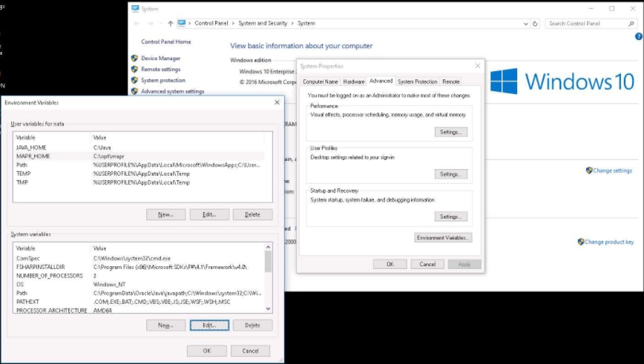Switch to the Hardware tab
Image resolution: width=644 pixels, height=364 pixels.
coord(354,82)
